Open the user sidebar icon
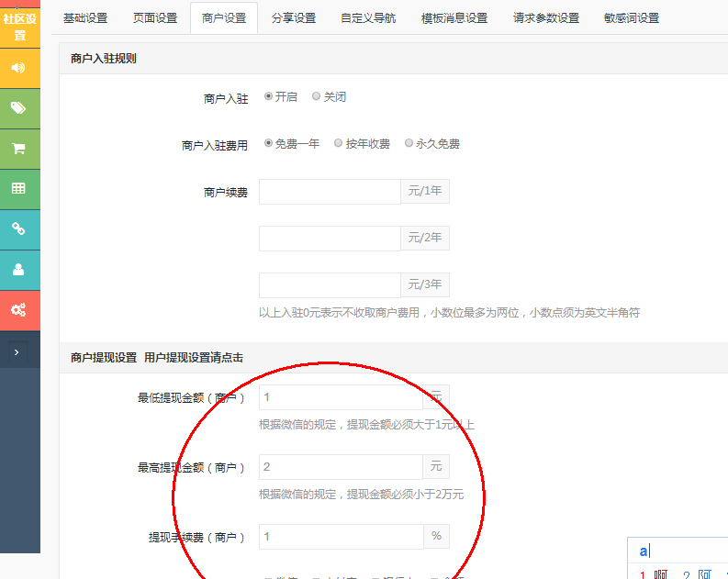 click(x=18, y=270)
